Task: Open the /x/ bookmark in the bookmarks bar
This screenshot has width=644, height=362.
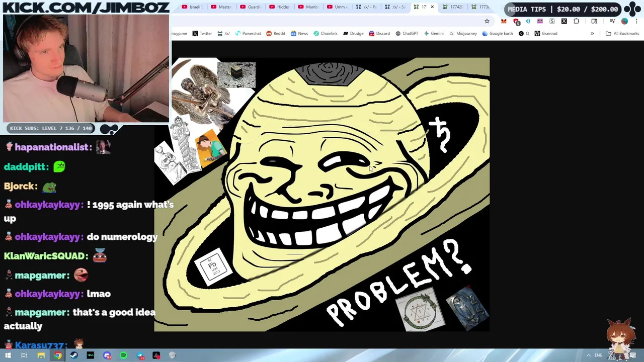Action: pyautogui.click(x=224, y=34)
